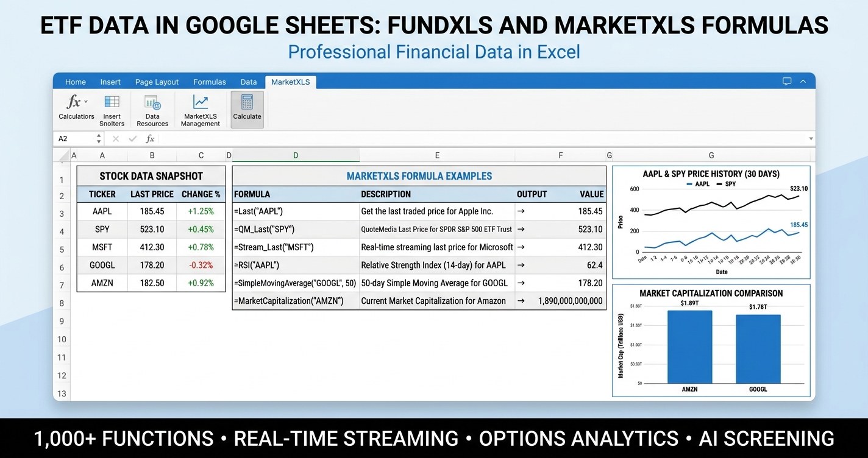Select the =Stream_Last("MSFT") formula cell
This screenshot has width=868, height=458.
(x=296, y=247)
